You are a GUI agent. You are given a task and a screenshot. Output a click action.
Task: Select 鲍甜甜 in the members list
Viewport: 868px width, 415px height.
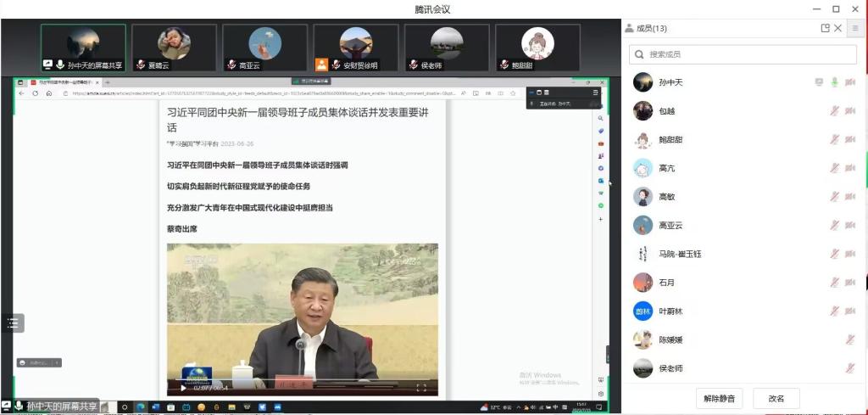[670, 140]
